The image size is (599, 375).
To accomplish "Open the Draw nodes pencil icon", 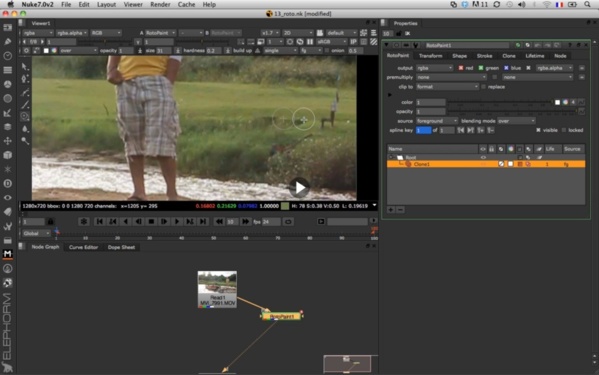I will [8, 42].
